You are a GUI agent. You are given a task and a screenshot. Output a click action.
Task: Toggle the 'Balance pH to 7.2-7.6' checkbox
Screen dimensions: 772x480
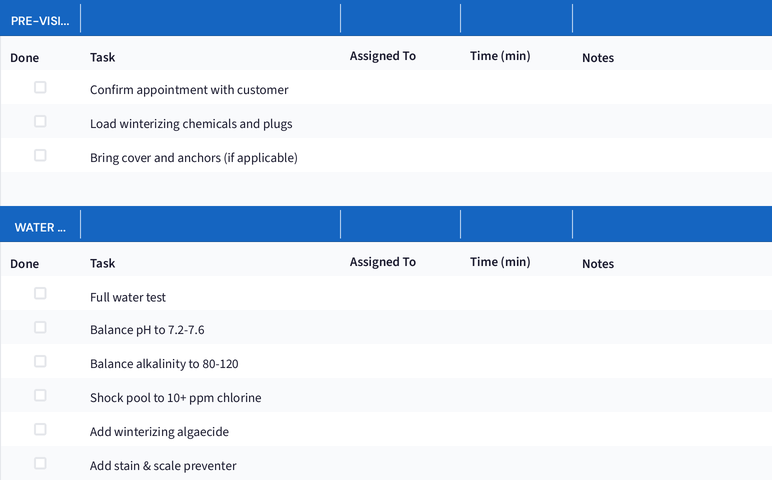click(40, 328)
